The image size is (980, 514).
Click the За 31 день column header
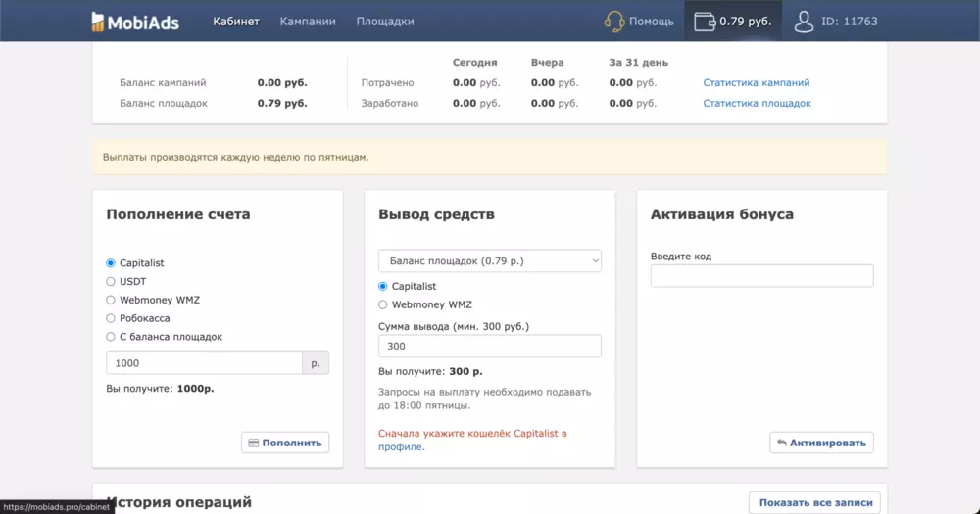tap(639, 63)
